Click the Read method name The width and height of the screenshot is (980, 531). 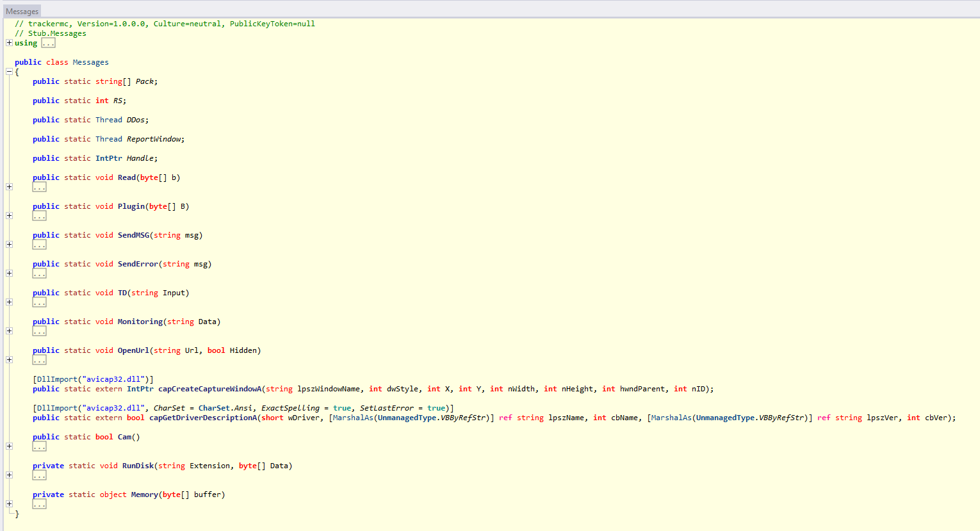127,177
